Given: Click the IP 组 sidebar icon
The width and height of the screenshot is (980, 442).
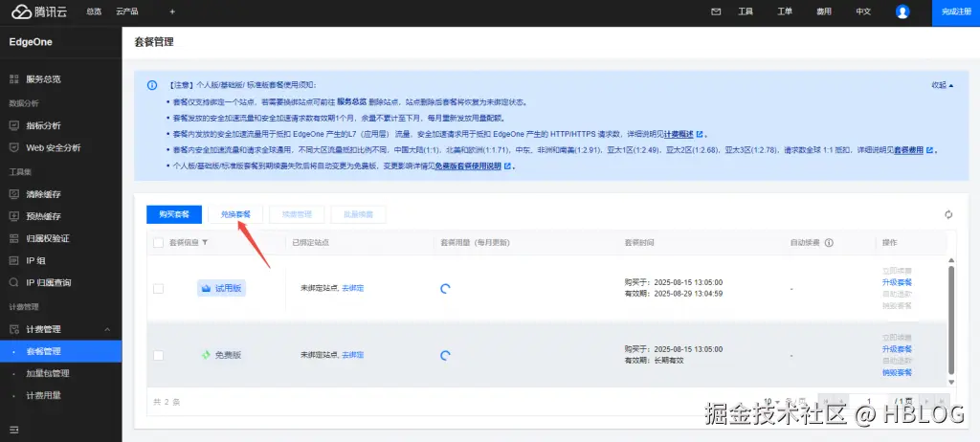Looking at the screenshot, I should click(14, 260).
